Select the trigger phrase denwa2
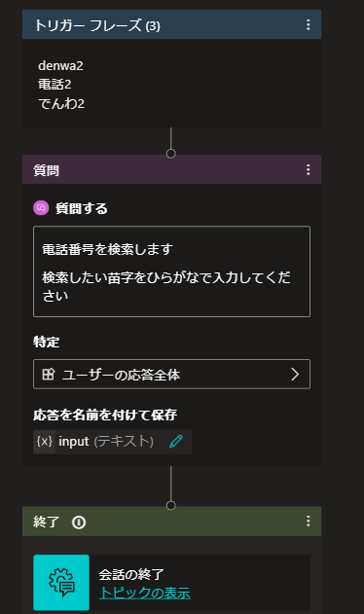This screenshot has width=364, height=614. pyautogui.click(x=60, y=65)
